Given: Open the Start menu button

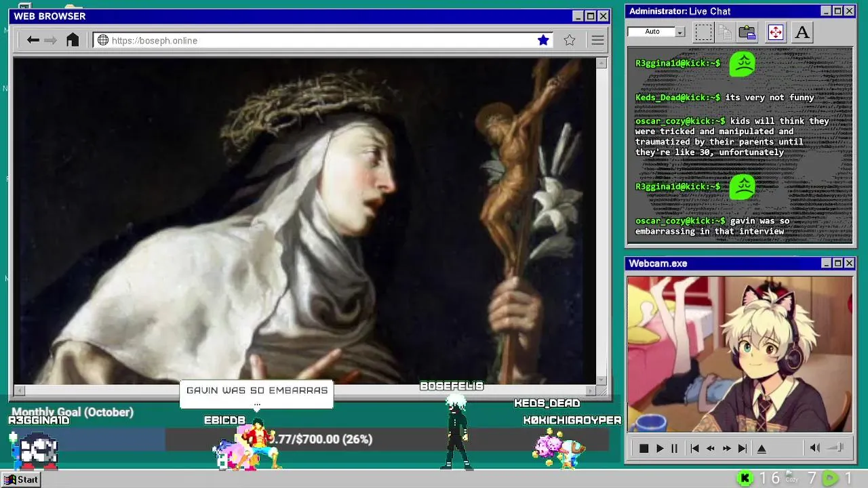Looking at the screenshot, I should pyautogui.click(x=20, y=479).
